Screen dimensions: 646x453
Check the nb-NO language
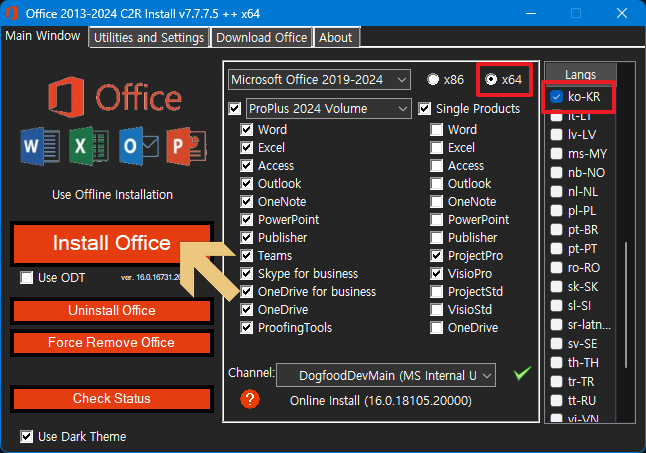coord(556,173)
